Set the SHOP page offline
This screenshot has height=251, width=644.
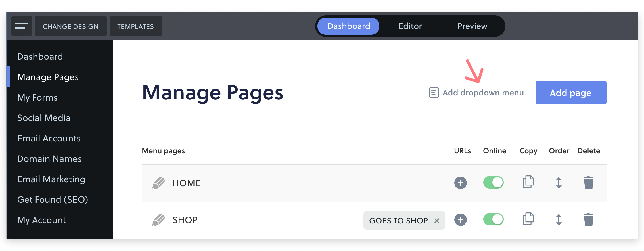[494, 219]
